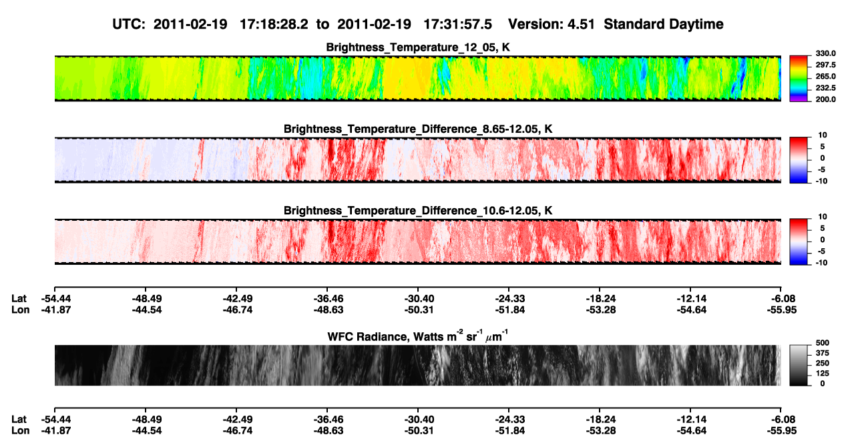Click latitude -30.40 under the WFC Radiance panel
This screenshot has height=445, width=868.
[419, 420]
